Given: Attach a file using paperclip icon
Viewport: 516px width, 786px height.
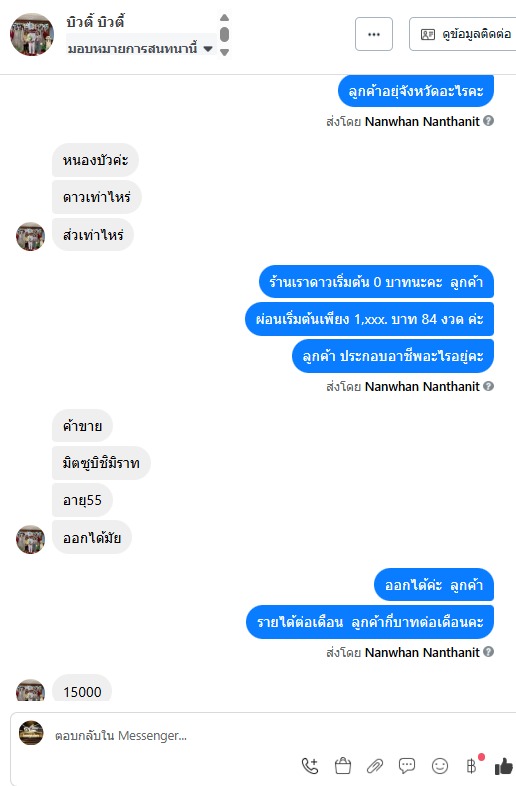Looking at the screenshot, I should 375,765.
